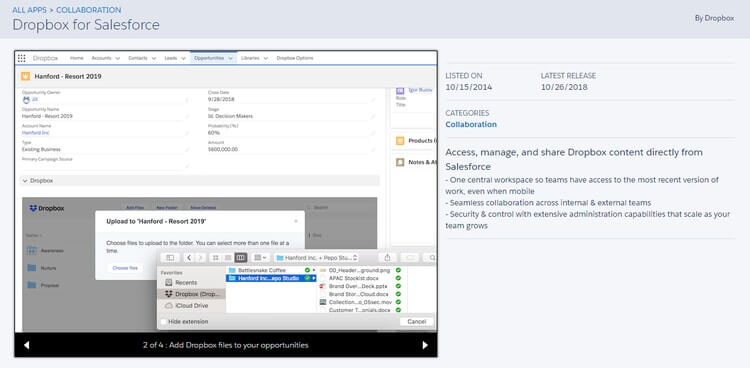Edit Close Date with pencil icon

pyautogui.click(x=373, y=100)
